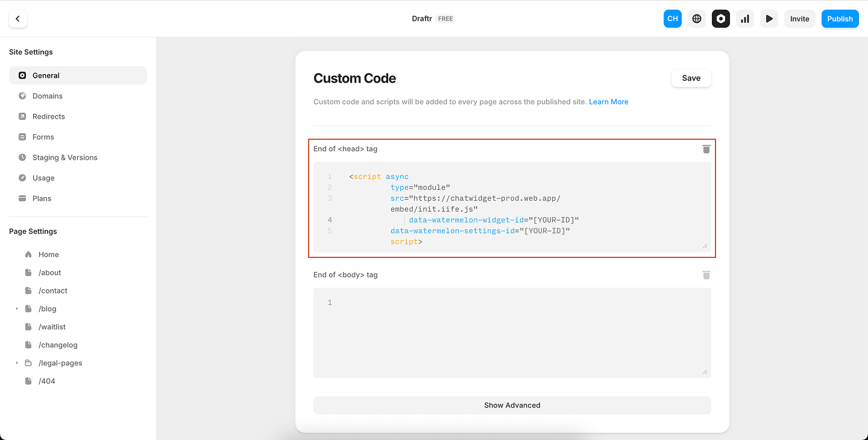Open the CH user avatar
The image size is (868, 440).
pos(673,19)
